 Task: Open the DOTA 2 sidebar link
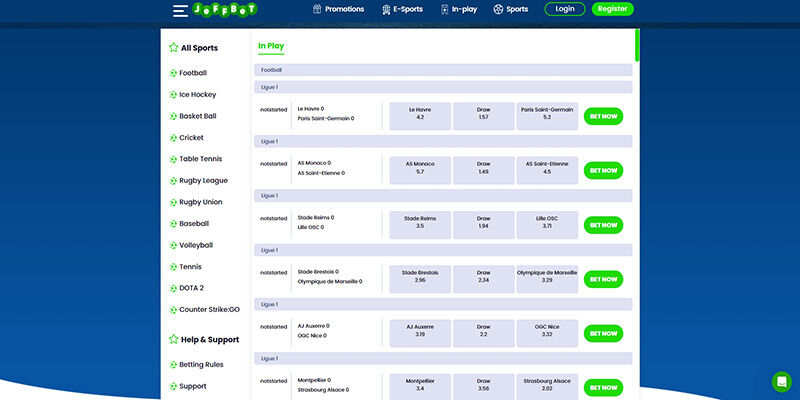tap(191, 288)
